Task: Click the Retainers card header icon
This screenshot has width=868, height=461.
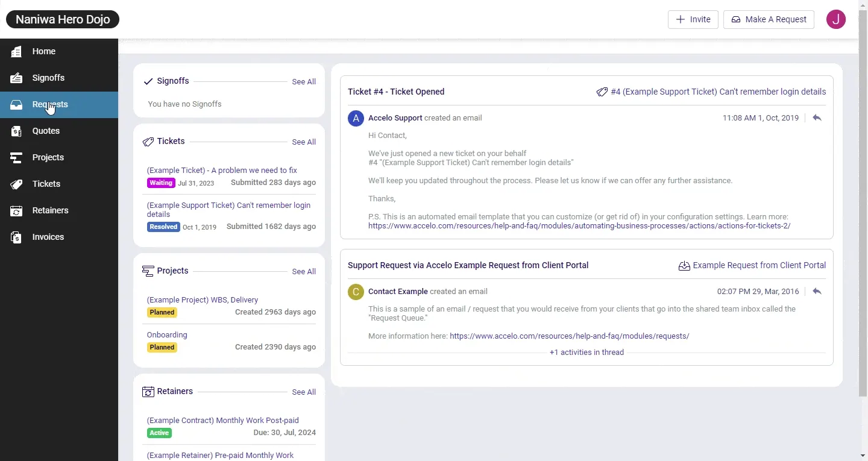Action: coord(148,392)
